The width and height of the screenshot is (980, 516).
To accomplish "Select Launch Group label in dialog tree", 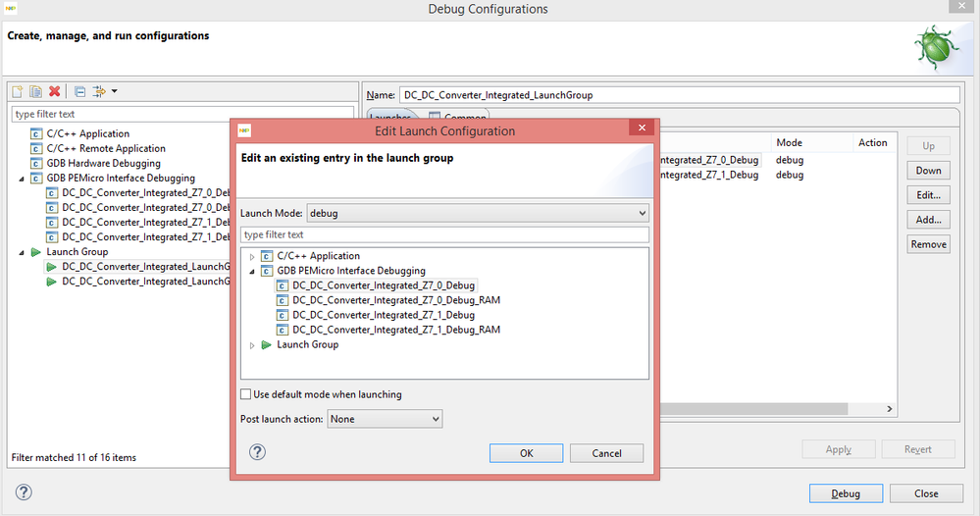I will [307, 345].
